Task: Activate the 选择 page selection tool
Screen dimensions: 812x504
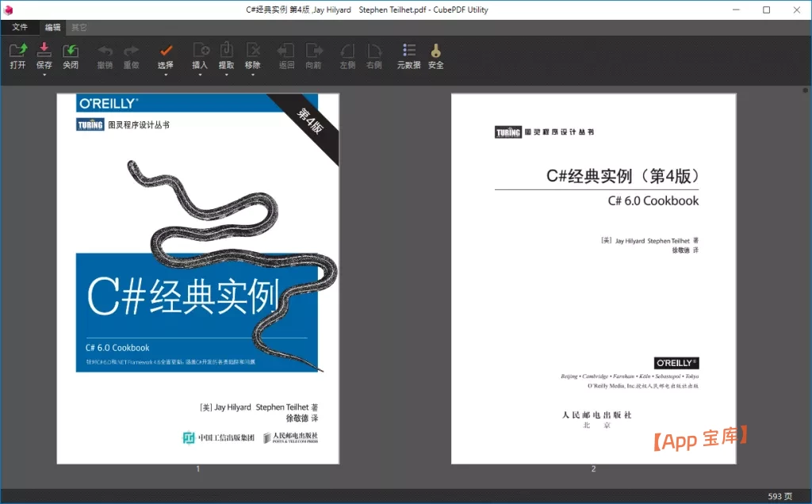Action: pyautogui.click(x=165, y=52)
